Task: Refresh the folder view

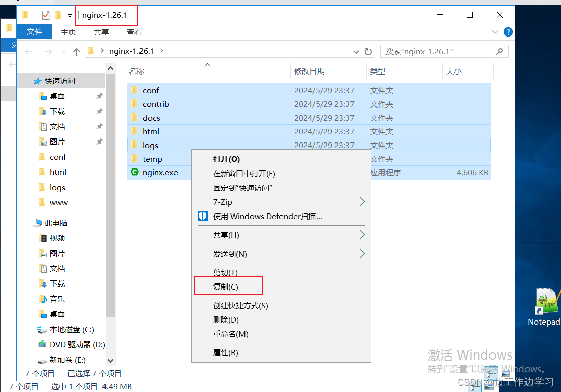Action: tap(368, 52)
